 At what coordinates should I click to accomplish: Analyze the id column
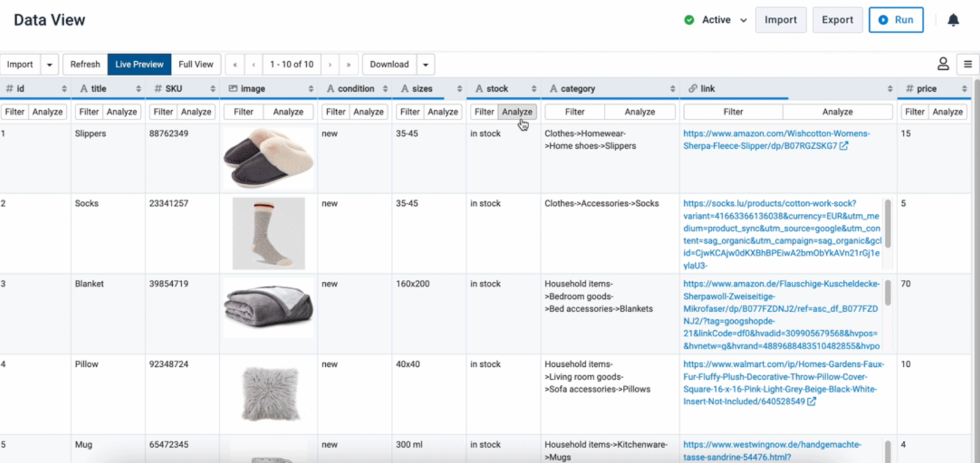[x=48, y=112]
